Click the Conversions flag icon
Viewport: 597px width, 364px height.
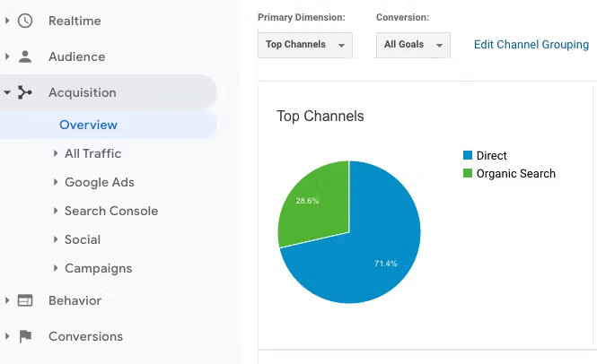pyautogui.click(x=25, y=336)
